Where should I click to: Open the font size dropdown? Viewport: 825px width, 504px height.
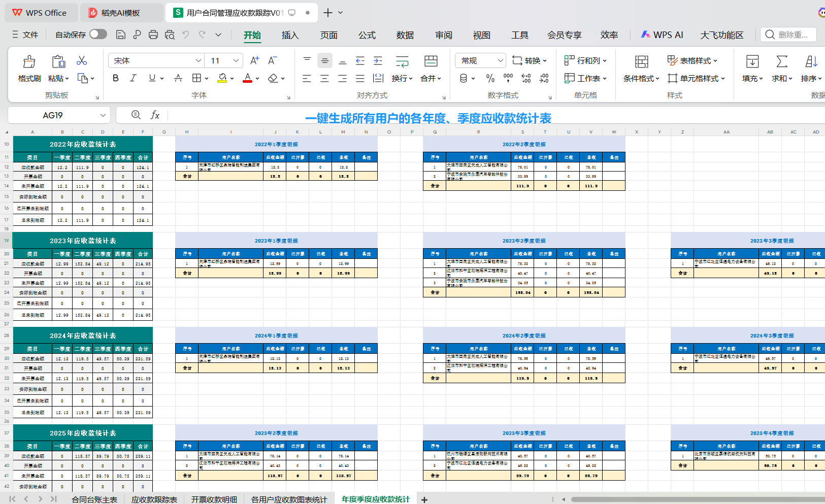click(236, 60)
